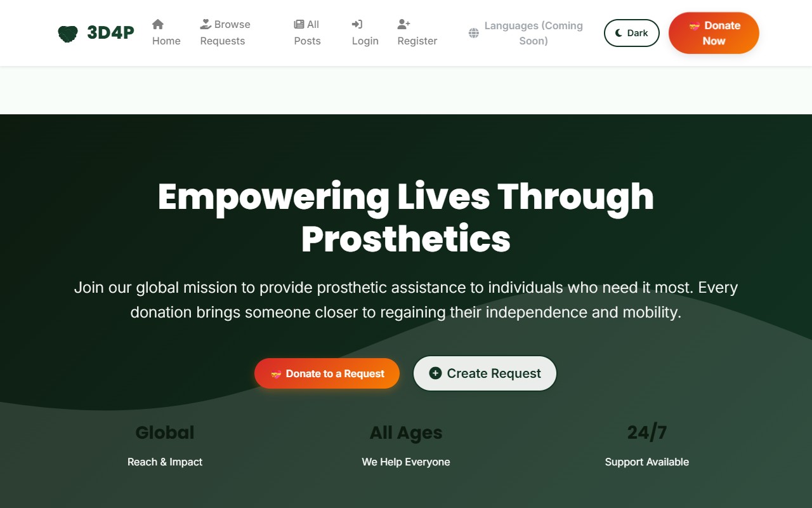This screenshot has height=508, width=812.
Task: Click the hand-holding icon beside Browse
Action: pyautogui.click(x=206, y=24)
